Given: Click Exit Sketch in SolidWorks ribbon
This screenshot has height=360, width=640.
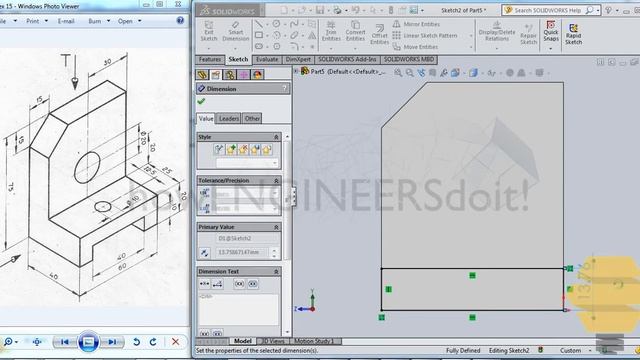Looking at the screenshot, I should (209, 31).
